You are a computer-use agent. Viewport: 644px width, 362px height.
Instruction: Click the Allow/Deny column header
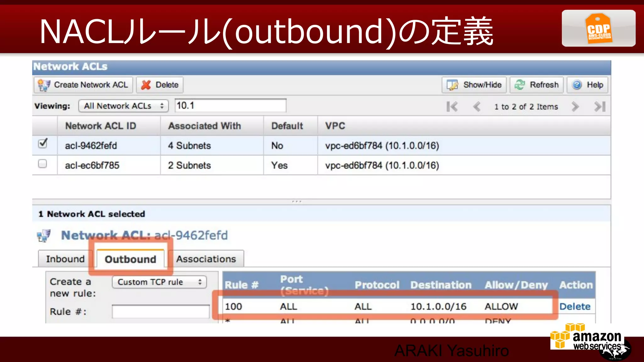516,285
